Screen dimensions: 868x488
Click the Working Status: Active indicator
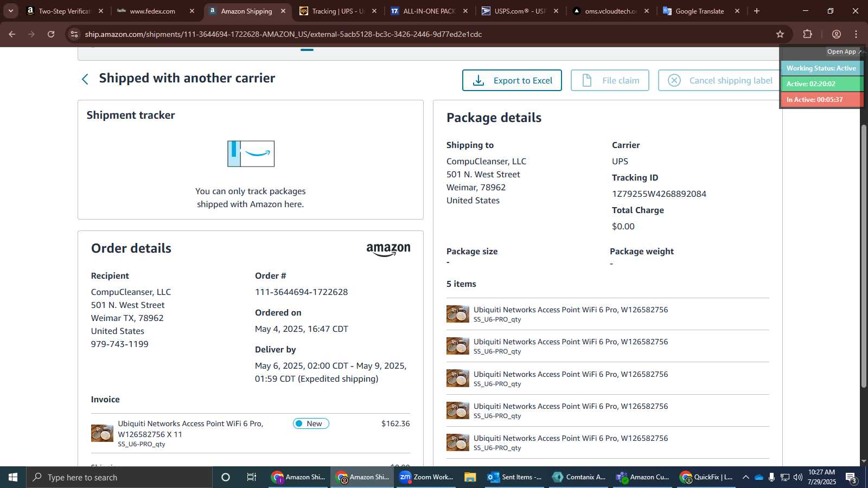(821, 68)
